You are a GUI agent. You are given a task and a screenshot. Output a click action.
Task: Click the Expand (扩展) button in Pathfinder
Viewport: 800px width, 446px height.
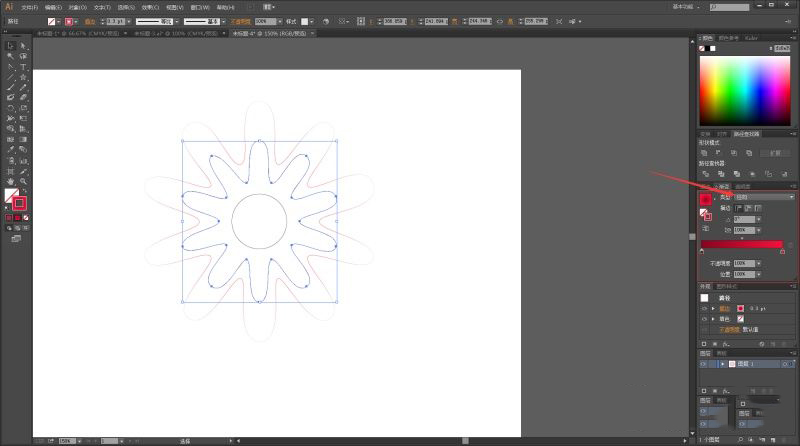click(x=775, y=153)
